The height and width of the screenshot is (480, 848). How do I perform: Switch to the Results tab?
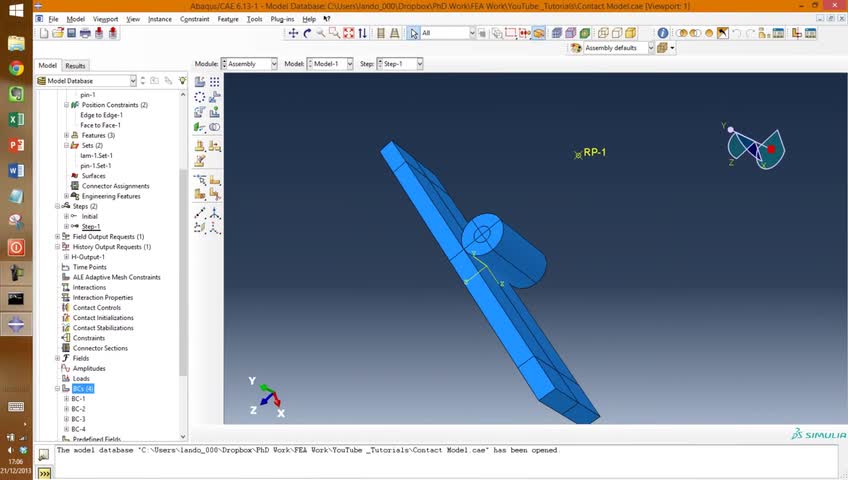click(x=75, y=65)
